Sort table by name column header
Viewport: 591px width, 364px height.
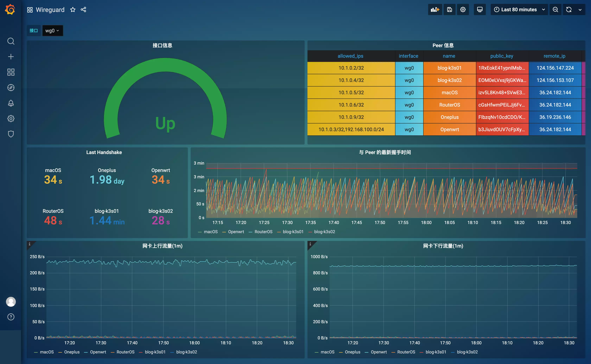(449, 56)
